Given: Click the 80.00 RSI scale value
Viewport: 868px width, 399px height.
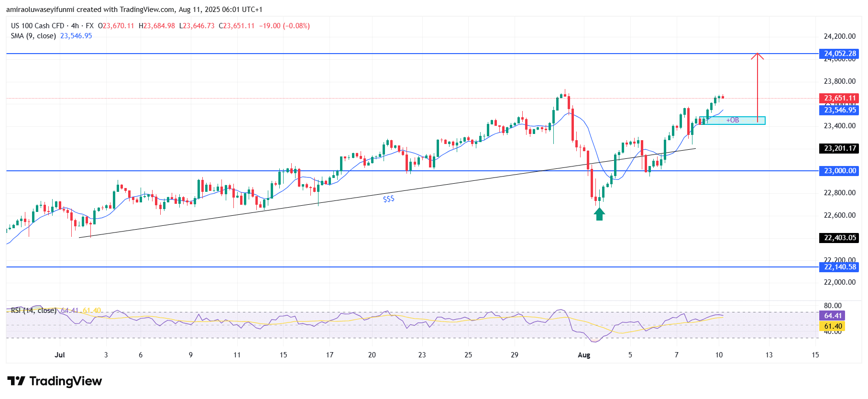Looking at the screenshot, I should coord(833,306).
